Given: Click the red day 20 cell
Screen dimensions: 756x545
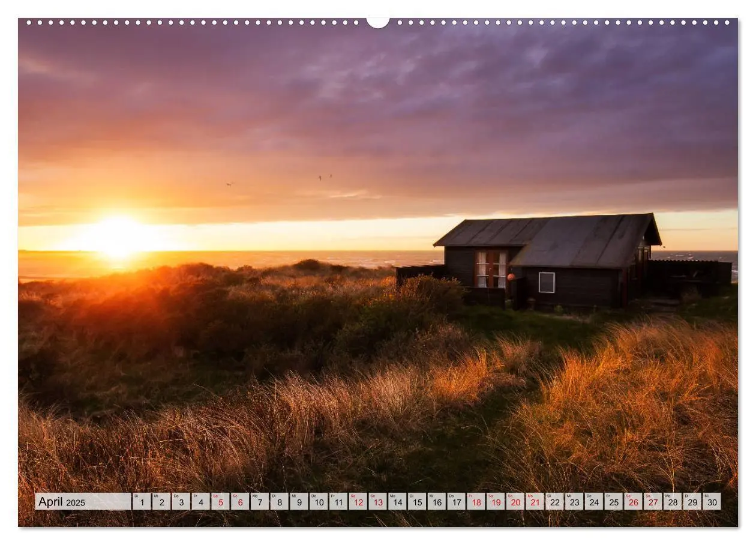Looking at the screenshot, I should pos(515,502).
